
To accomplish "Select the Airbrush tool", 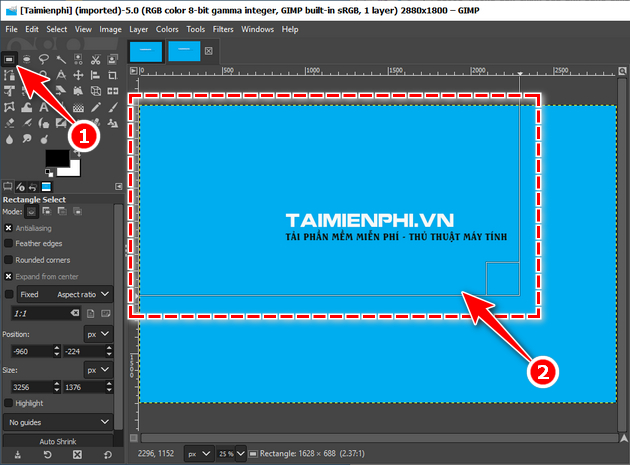I will [27, 123].
